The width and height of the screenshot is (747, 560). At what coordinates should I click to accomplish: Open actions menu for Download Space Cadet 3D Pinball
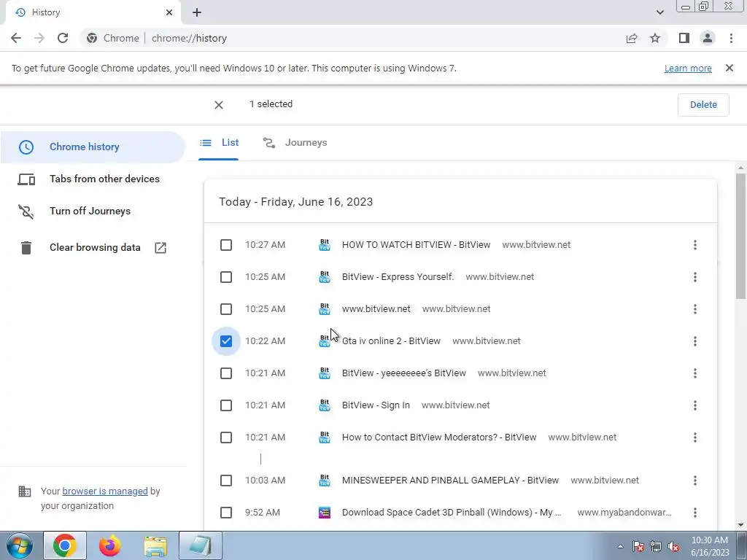pos(695,513)
